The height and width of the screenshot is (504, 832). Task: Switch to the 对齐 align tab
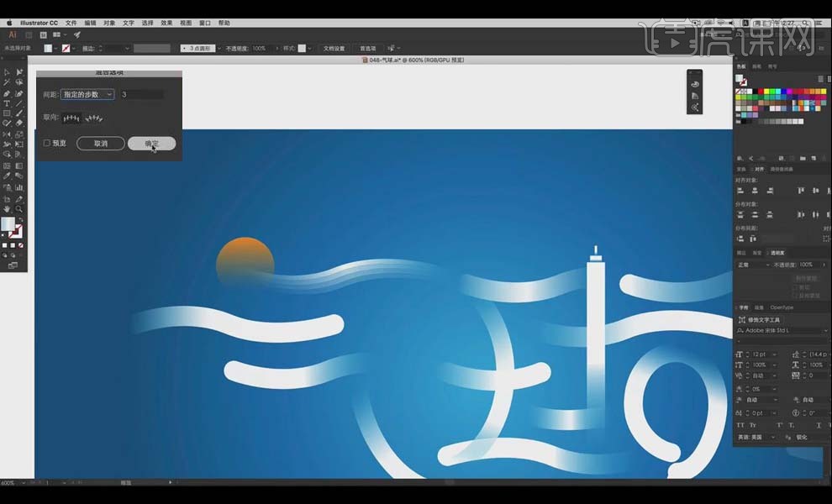(x=760, y=169)
